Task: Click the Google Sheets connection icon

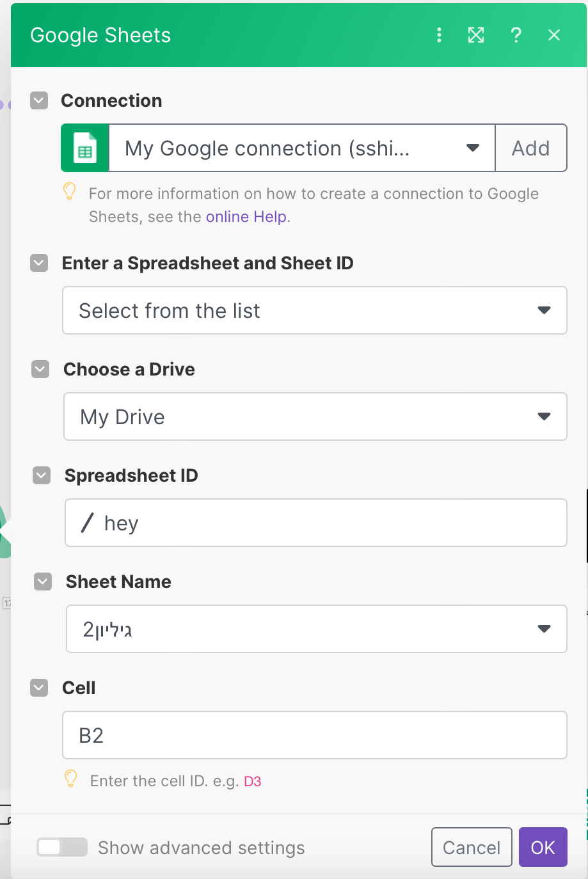Action: pos(85,148)
